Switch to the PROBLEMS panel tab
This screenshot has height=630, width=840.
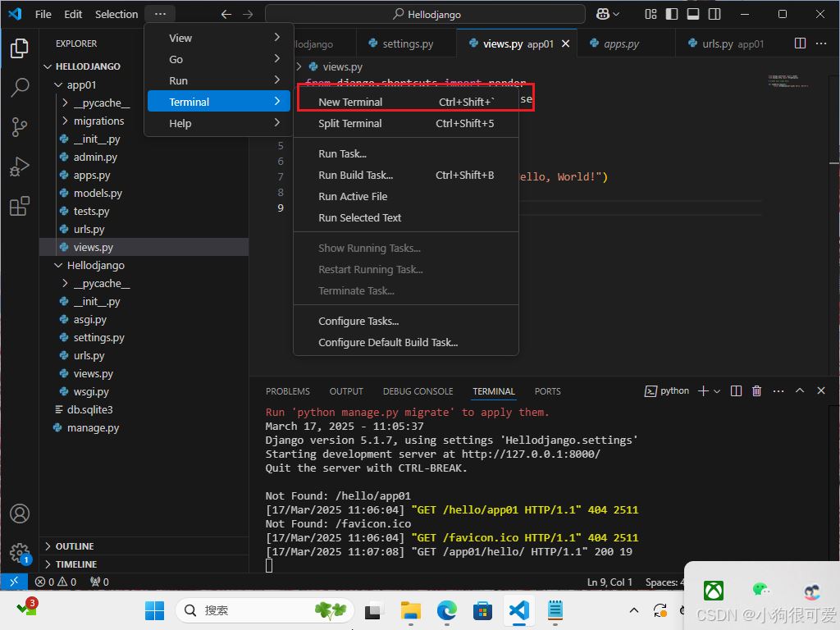coord(288,391)
